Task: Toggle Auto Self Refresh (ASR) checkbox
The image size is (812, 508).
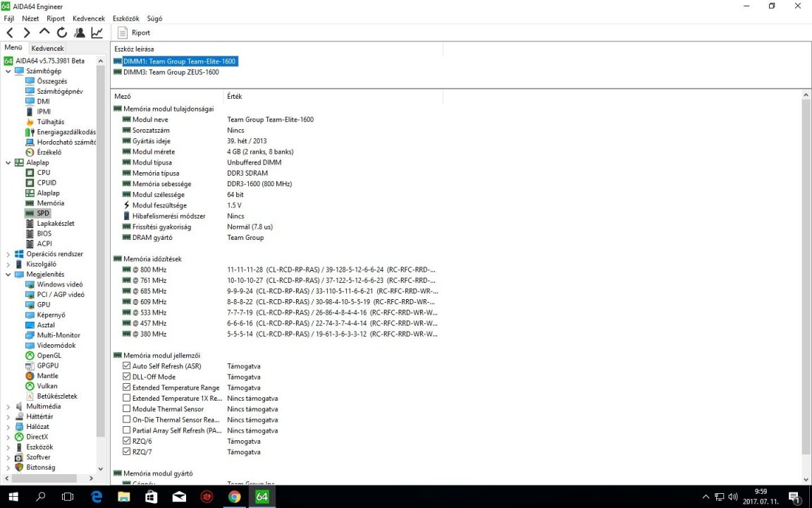Action: click(x=126, y=366)
